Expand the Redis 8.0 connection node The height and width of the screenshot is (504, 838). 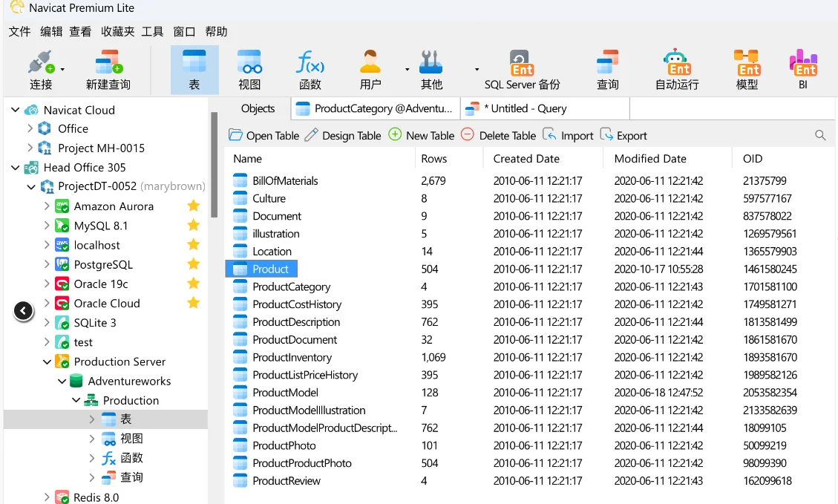47,497
